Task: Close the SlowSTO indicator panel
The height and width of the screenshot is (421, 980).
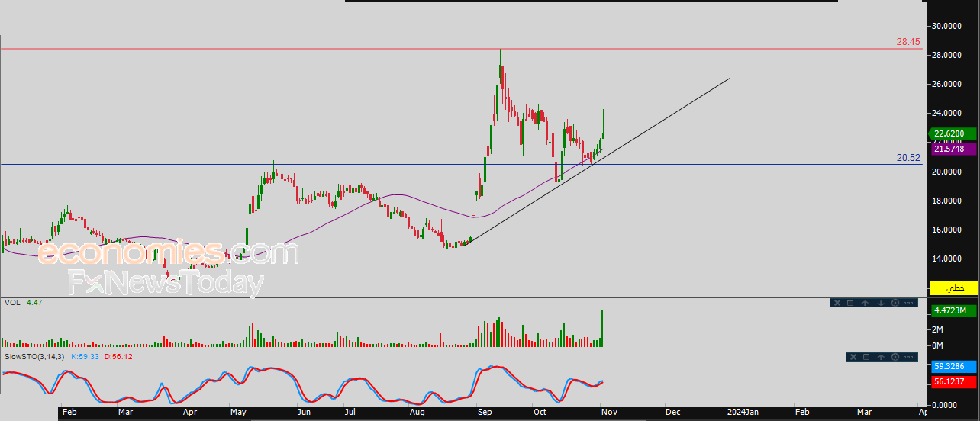Action: [853, 357]
